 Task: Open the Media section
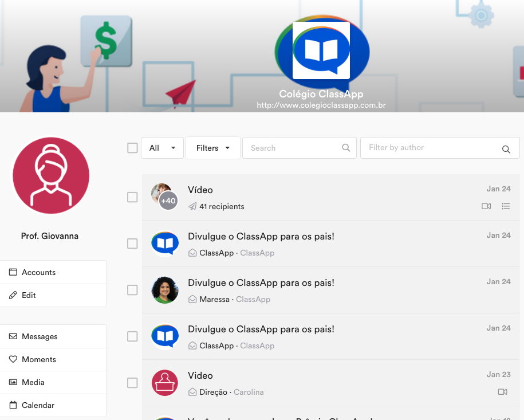(x=53, y=382)
